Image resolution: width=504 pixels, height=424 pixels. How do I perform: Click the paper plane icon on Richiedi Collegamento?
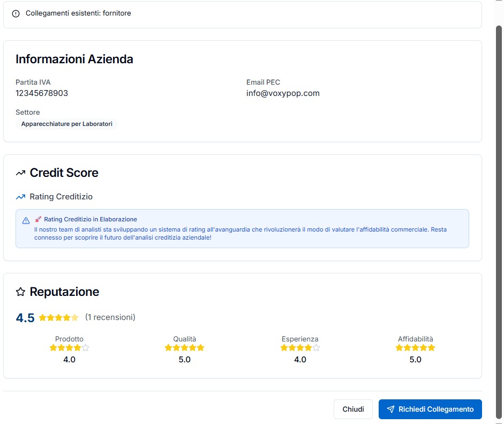click(x=390, y=409)
